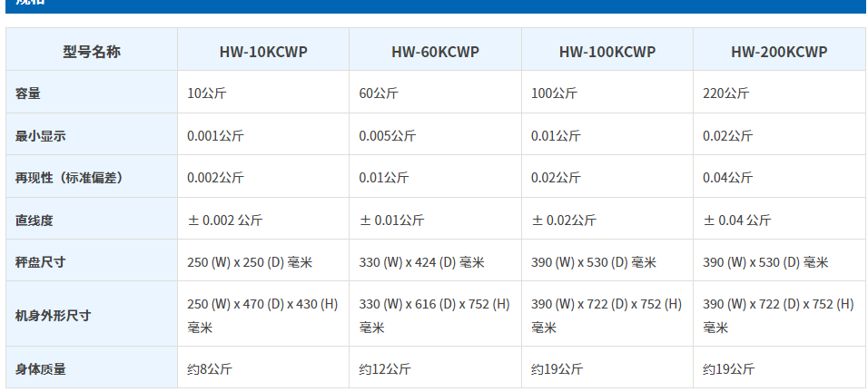Click the 100公斤 capacity cell
The image size is (868, 392).
click(x=555, y=93)
